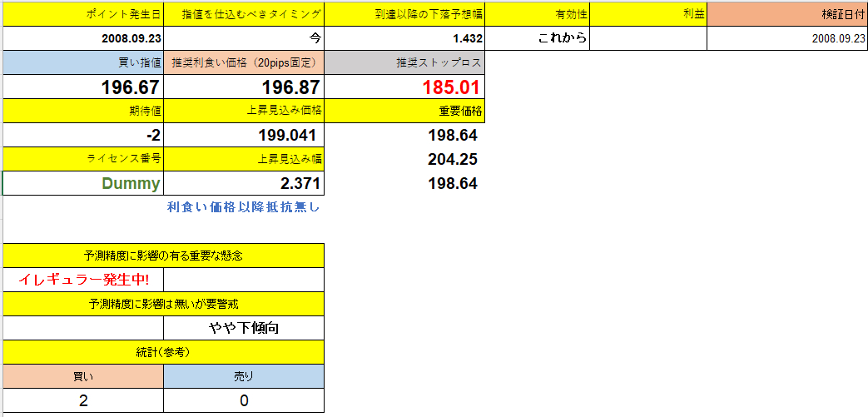Viewport: 868px width, 417px height.
Task: Click the 今 cell
Action: point(244,39)
